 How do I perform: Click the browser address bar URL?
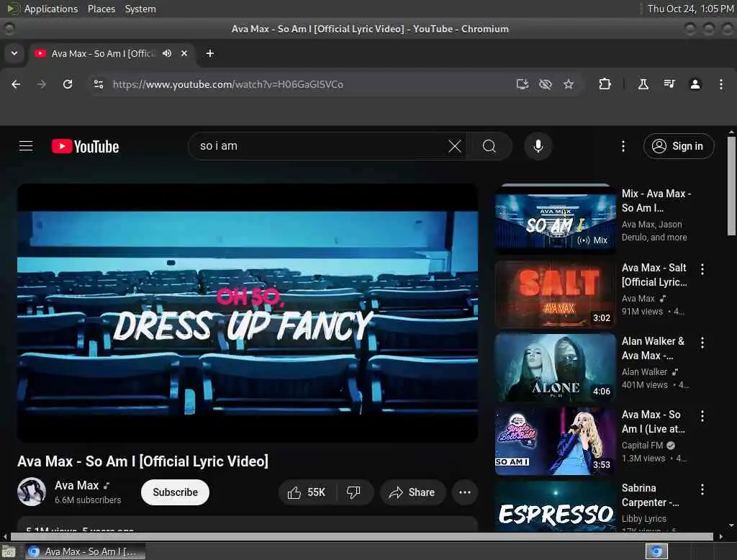coord(228,84)
